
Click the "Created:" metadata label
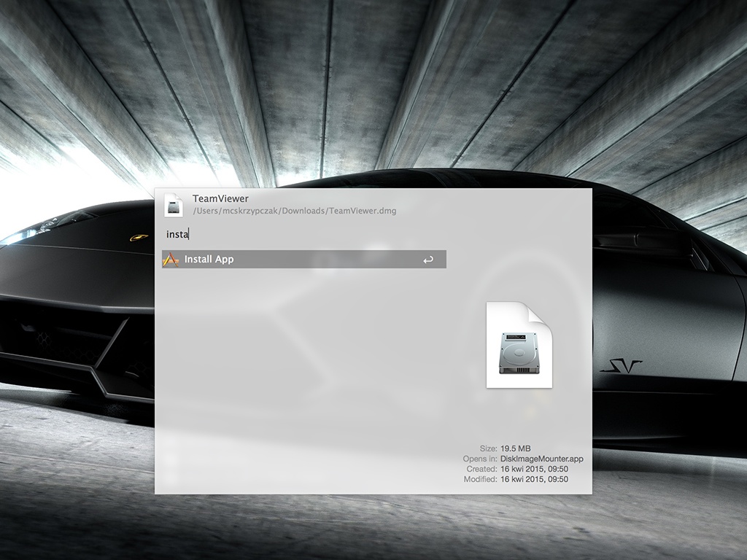point(481,469)
